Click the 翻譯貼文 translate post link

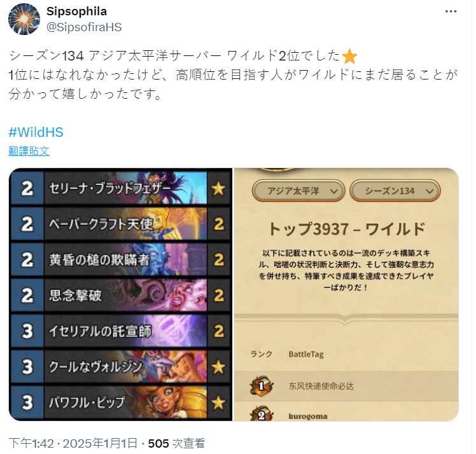click(x=29, y=151)
